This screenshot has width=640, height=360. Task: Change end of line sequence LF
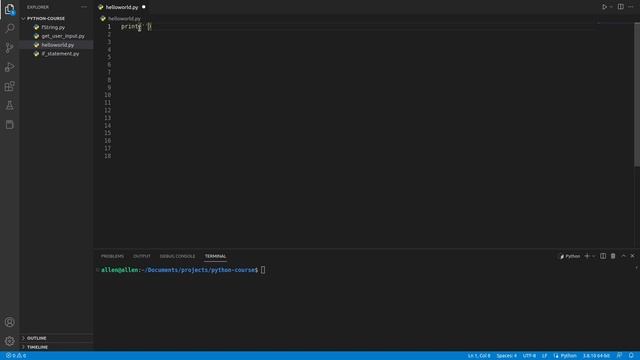coord(544,356)
